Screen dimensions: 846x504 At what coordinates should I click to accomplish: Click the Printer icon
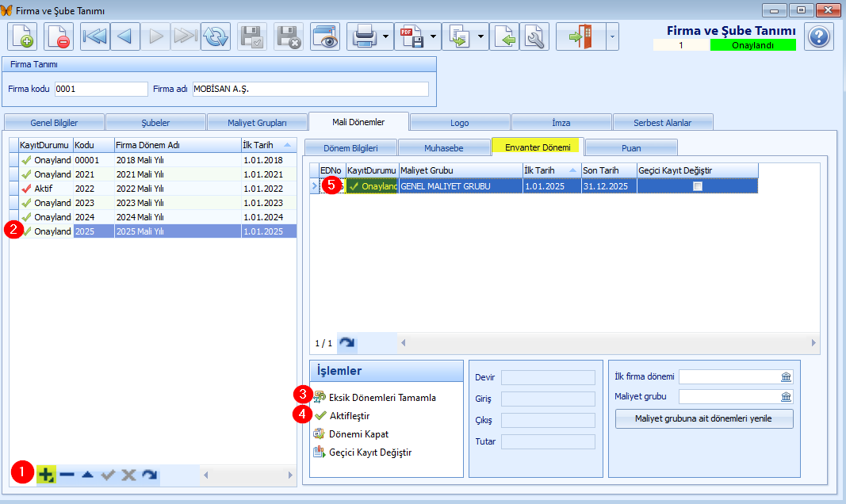point(364,36)
